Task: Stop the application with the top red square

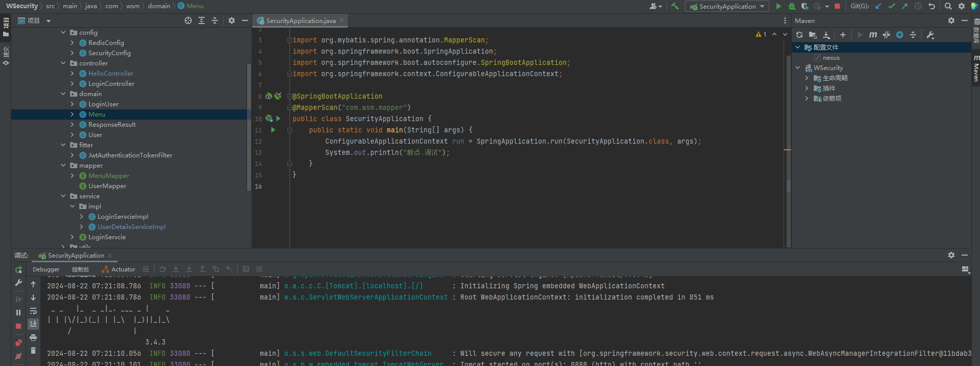Action: pyautogui.click(x=837, y=6)
